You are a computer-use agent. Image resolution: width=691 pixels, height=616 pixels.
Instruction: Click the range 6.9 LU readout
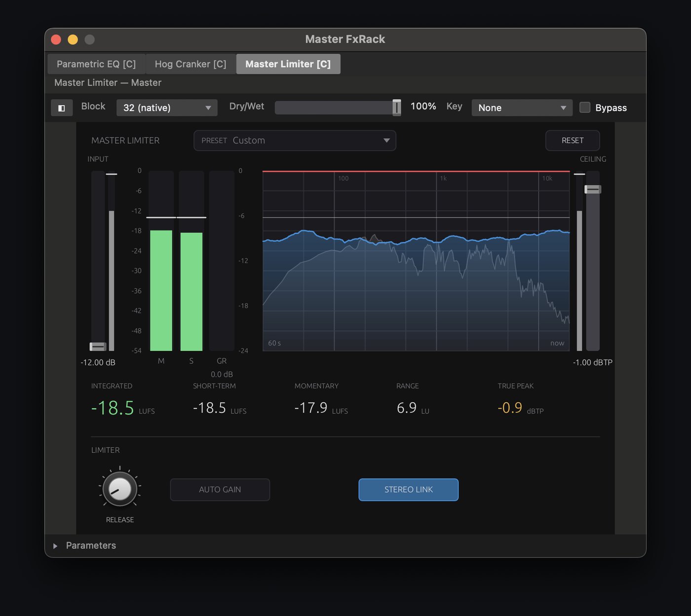click(413, 408)
